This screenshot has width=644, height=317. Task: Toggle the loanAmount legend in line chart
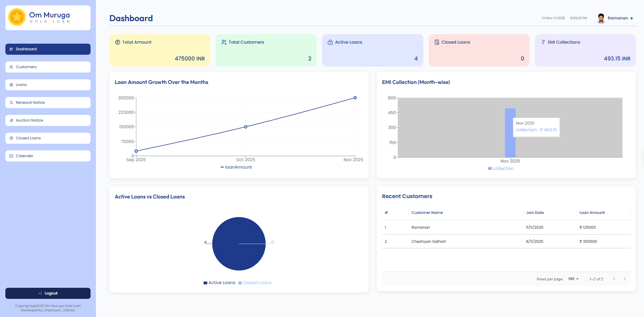[x=236, y=167]
